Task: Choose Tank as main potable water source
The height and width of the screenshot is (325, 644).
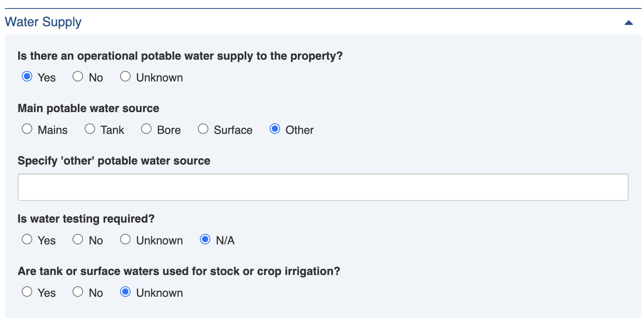Action: coord(90,129)
